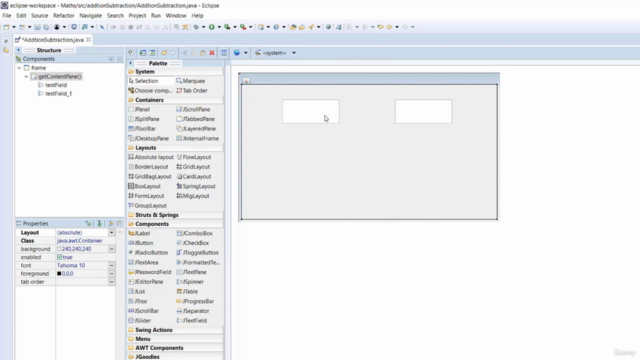Activate the Marquee selection tool
This screenshot has width=640, height=360.
point(191,81)
